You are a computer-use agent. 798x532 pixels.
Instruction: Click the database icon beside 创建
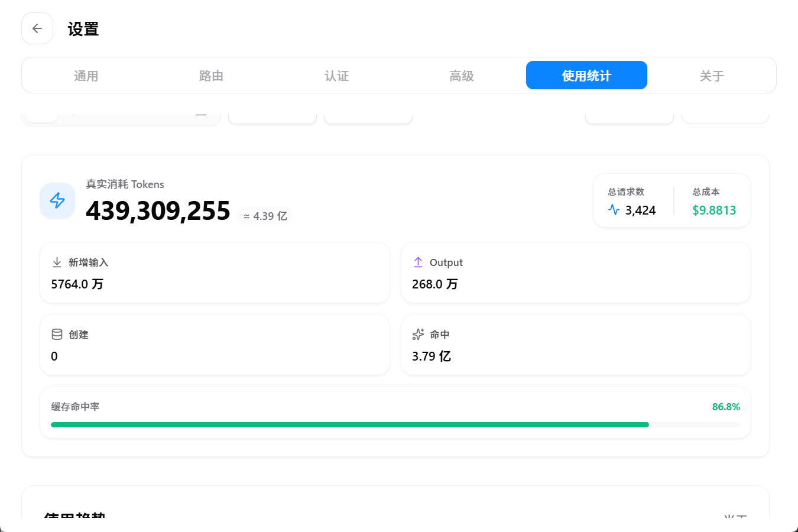click(57, 334)
